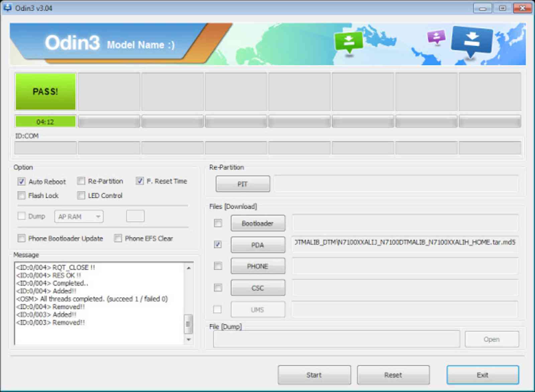The width and height of the screenshot is (535, 392).
Task: Click the PIT button
Action: [x=243, y=184]
